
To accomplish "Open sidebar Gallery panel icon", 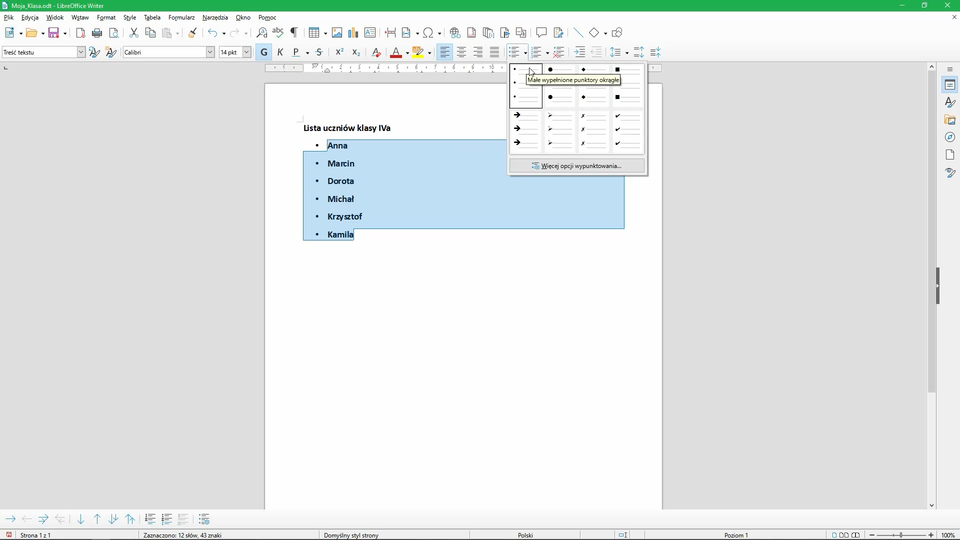I will (950, 120).
